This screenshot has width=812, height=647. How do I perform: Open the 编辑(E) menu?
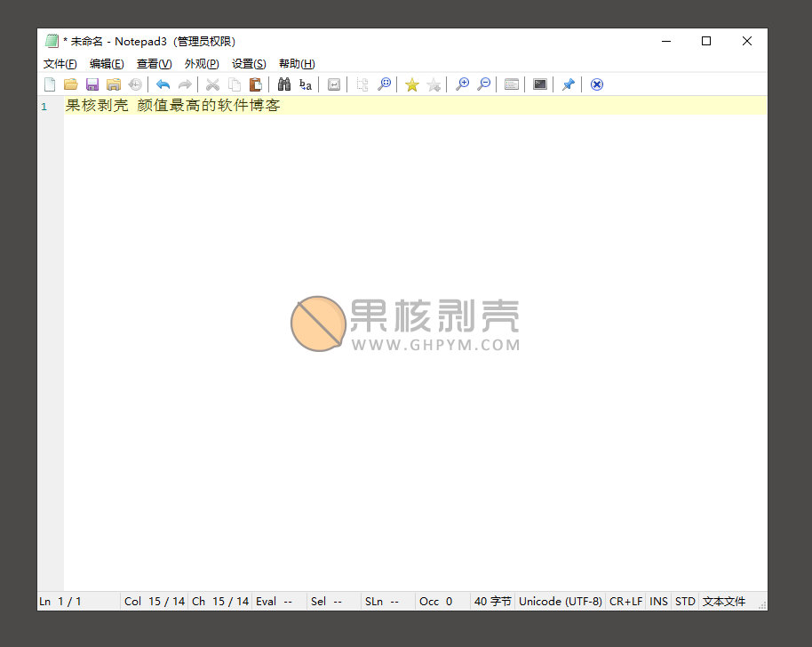tap(107, 64)
